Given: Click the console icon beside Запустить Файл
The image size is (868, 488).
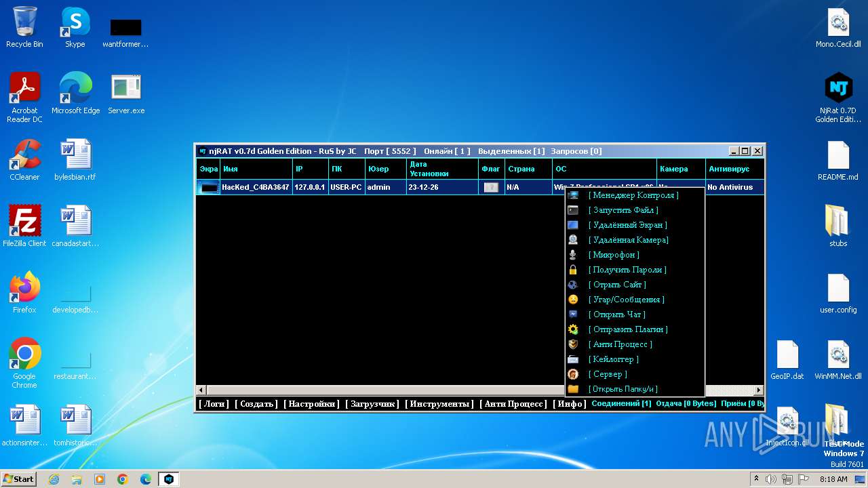Looking at the screenshot, I should [573, 210].
